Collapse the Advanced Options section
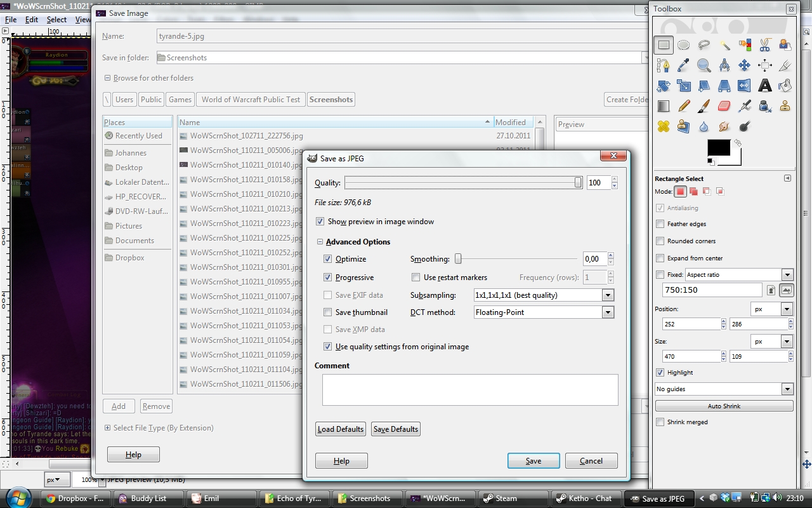This screenshot has height=508, width=812. coord(320,242)
